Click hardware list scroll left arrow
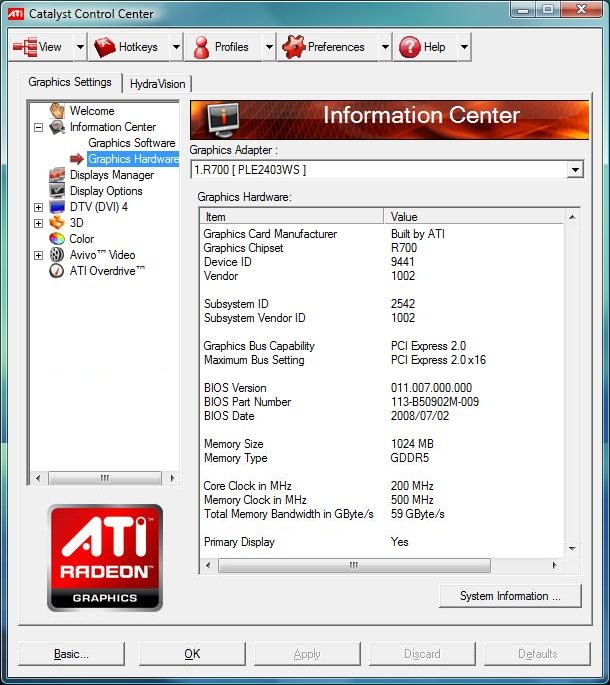Viewport: 610px width, 685px height. (x=208, y=565)
